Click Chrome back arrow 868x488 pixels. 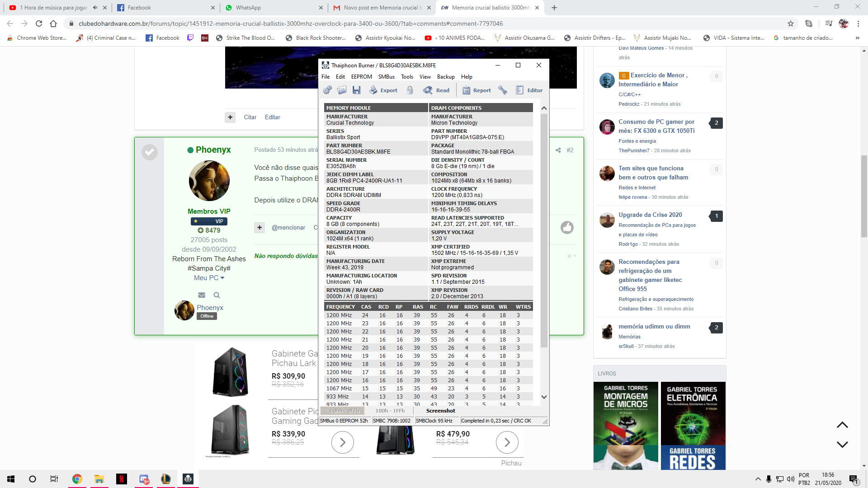coord(10,23)
